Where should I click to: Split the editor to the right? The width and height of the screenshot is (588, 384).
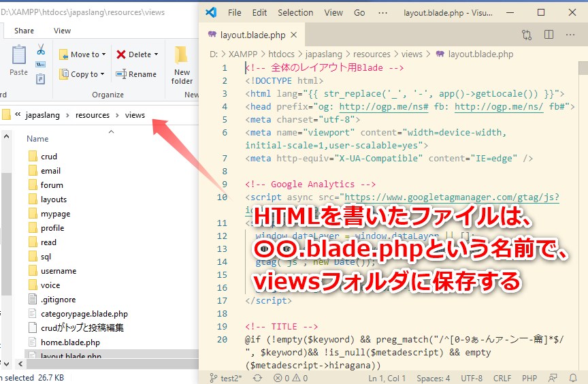click(x=550, y=35)
